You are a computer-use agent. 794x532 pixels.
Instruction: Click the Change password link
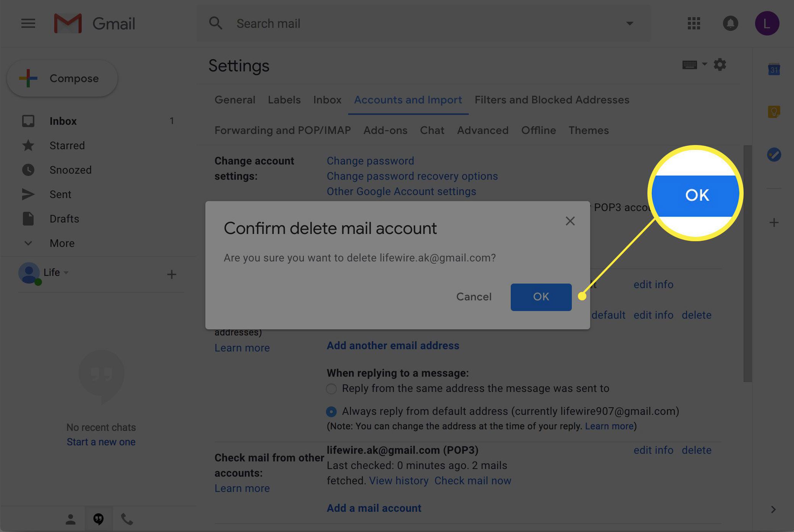click(x=370, y=161)
